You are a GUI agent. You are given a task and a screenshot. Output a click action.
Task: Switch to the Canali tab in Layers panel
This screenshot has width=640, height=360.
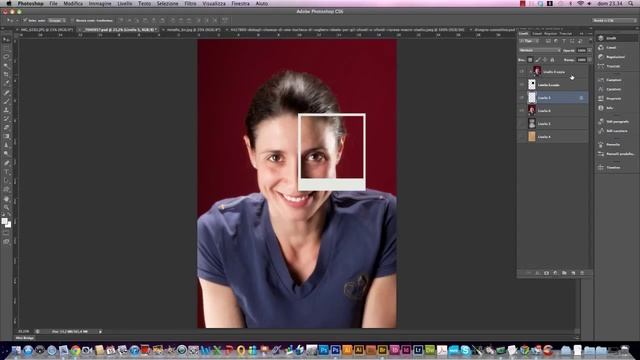coord(537,33)
